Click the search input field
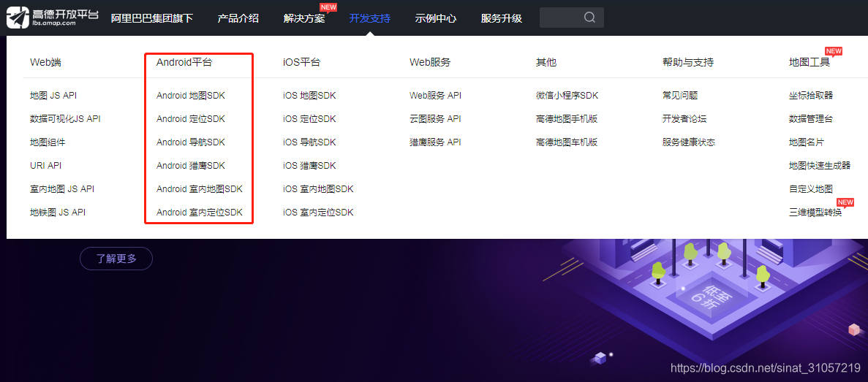The image size is (868, 382). (x=571, y=18)
